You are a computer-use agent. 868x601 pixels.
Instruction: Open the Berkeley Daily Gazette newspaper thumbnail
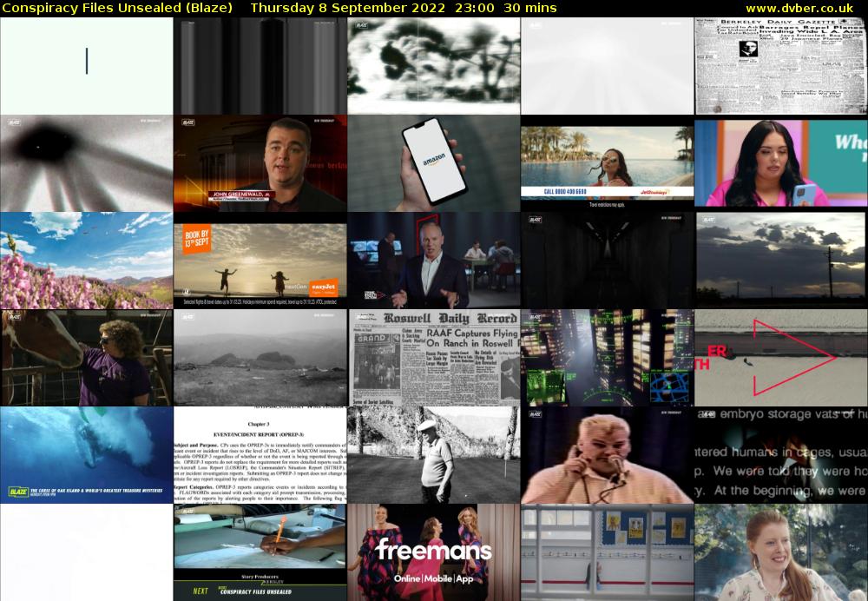(x=780, y=66)
